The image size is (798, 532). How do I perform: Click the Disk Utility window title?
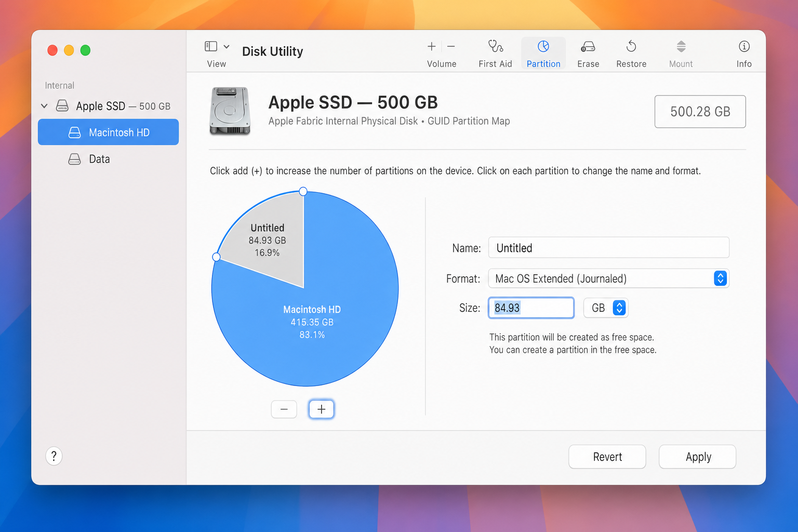click(273, 51)
